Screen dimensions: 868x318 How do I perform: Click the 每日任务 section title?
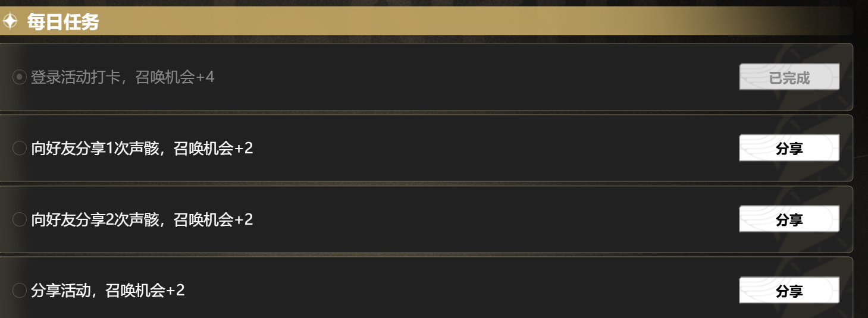tap(62, 23)
